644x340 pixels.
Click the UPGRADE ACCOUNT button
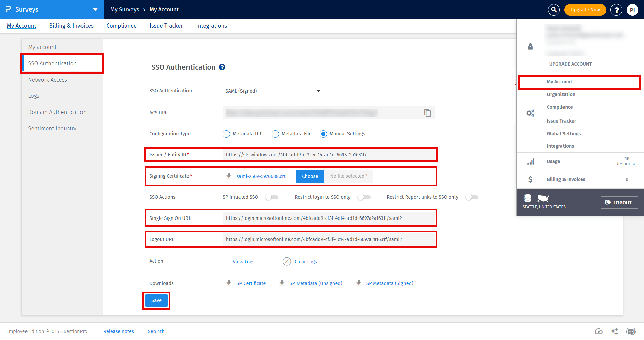pos(571,64)
